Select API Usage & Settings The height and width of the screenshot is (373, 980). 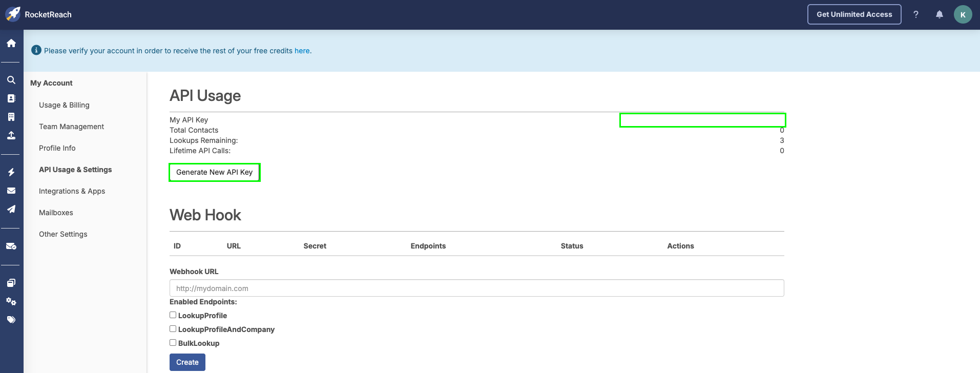[75, 170]
